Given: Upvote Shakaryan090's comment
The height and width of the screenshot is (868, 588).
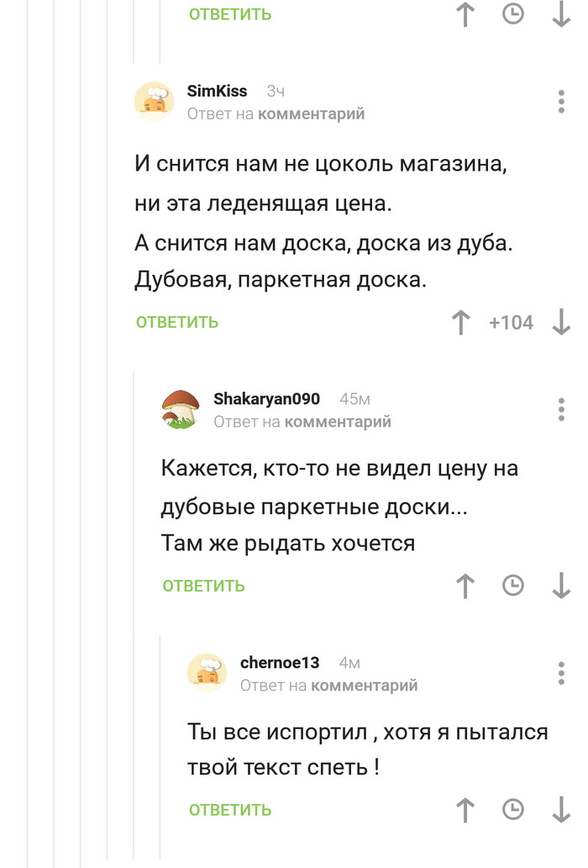Looking at the screenshot, I should tap(465, 586).
